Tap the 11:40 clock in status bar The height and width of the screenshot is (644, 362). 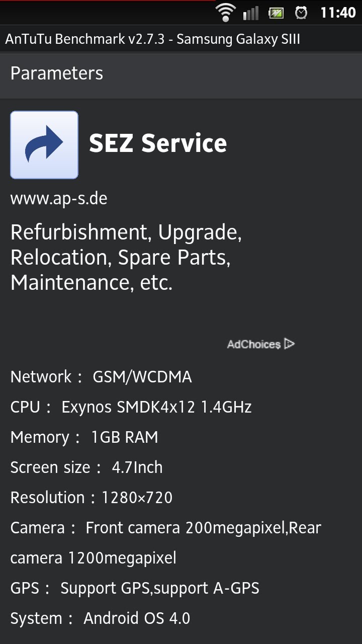(x=338, y=13)
